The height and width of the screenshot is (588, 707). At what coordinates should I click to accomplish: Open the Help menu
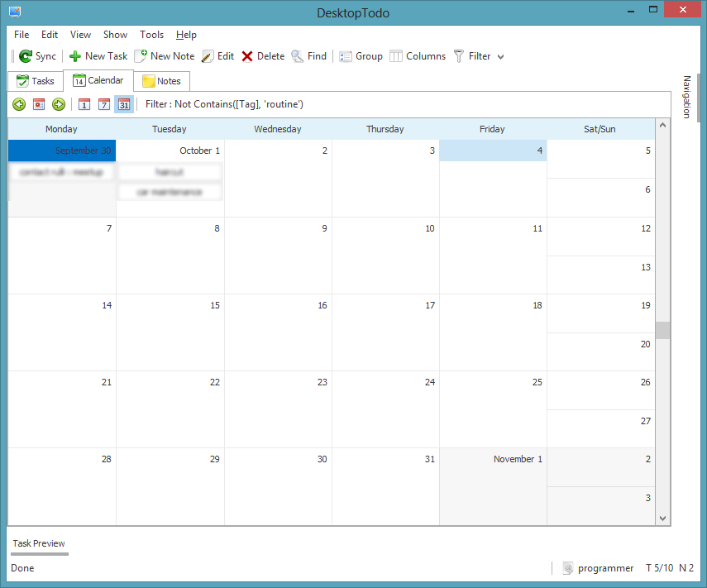coord(186,35)
